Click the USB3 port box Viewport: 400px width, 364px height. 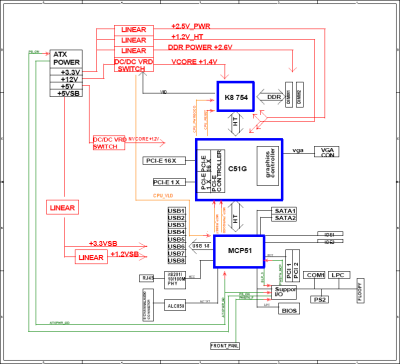click(177, 225)
